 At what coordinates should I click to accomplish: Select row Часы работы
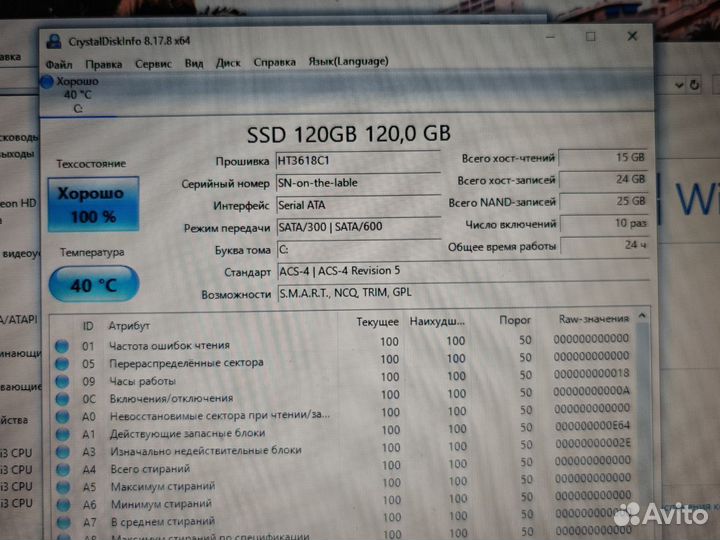[343, 378]
